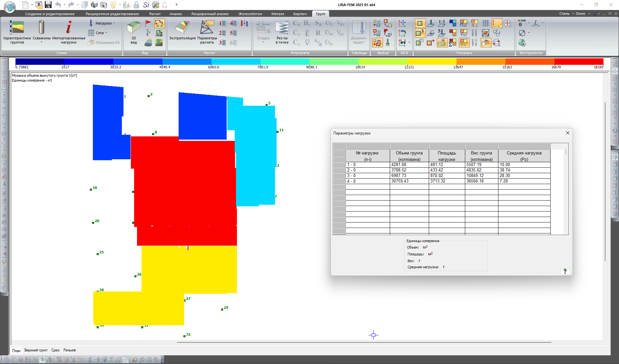Switch to the Рельеф bottom tab
Image resolution: width=619 pixels, height=364 pixels.
[x=70, y=350]
